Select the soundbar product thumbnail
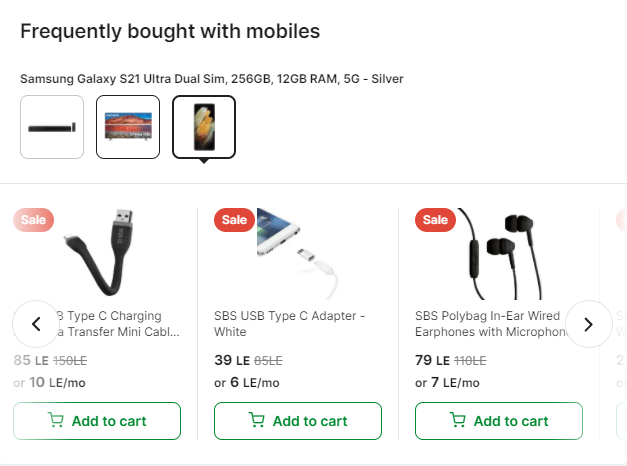This screenshot has width=627, height=466. [52, 127]
